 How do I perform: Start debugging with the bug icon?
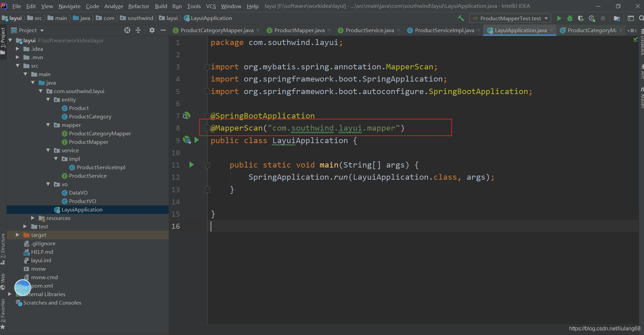(570, 18)
